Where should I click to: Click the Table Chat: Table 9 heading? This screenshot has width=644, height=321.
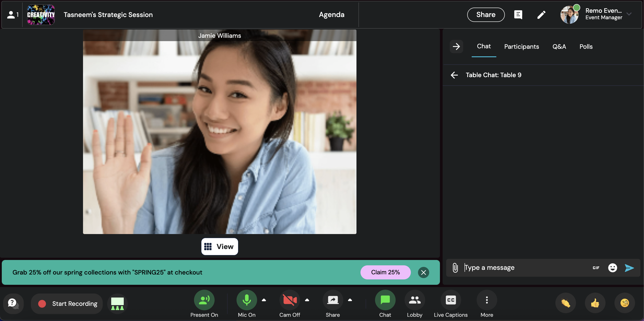click(x=493, y=75)
